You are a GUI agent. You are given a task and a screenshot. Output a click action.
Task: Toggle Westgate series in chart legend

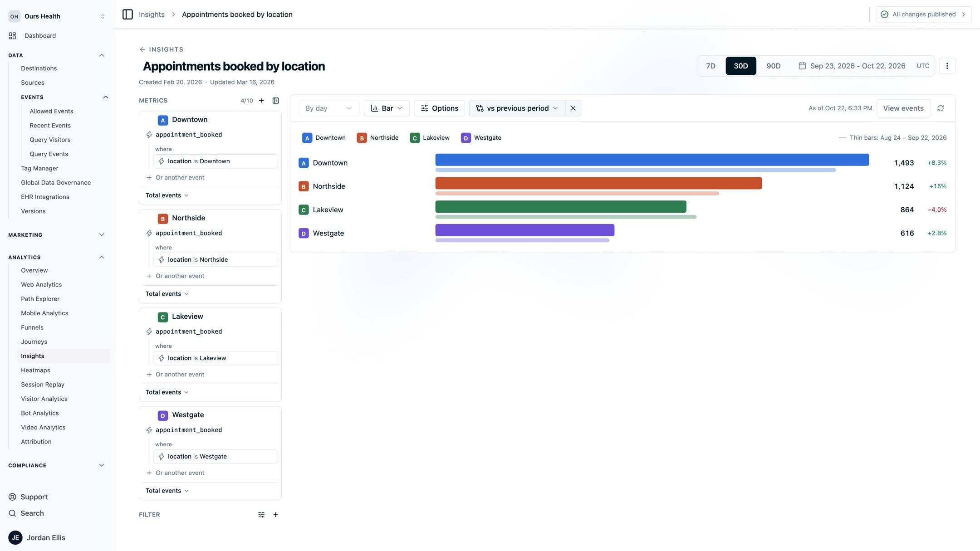(481, 138)
